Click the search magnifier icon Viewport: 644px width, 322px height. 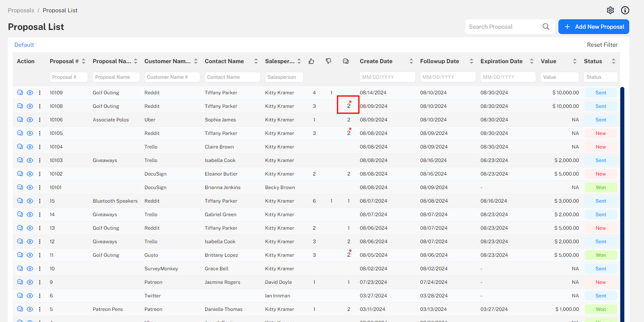click(x=546, y=27)
